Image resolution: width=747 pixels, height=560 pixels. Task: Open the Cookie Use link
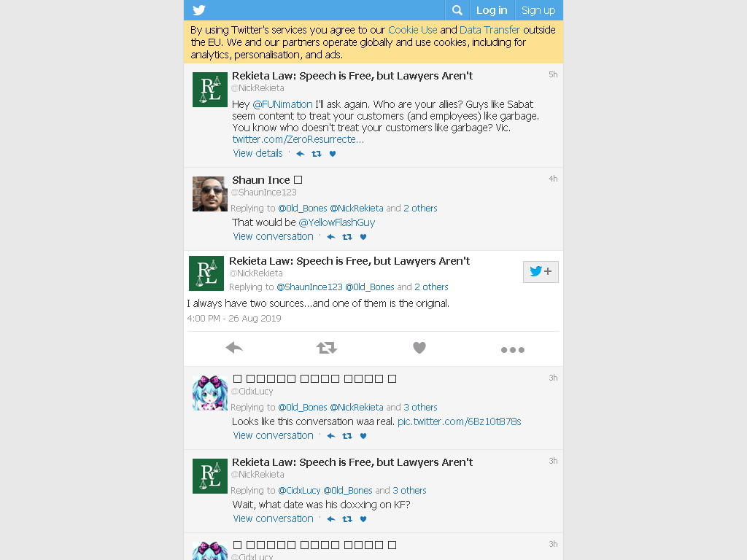click(413, 30)
